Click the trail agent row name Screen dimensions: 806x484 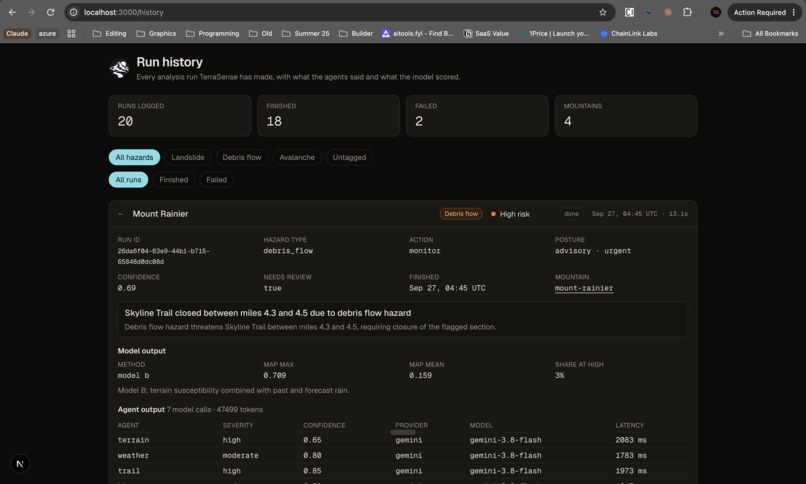click(x=129, y=471)
